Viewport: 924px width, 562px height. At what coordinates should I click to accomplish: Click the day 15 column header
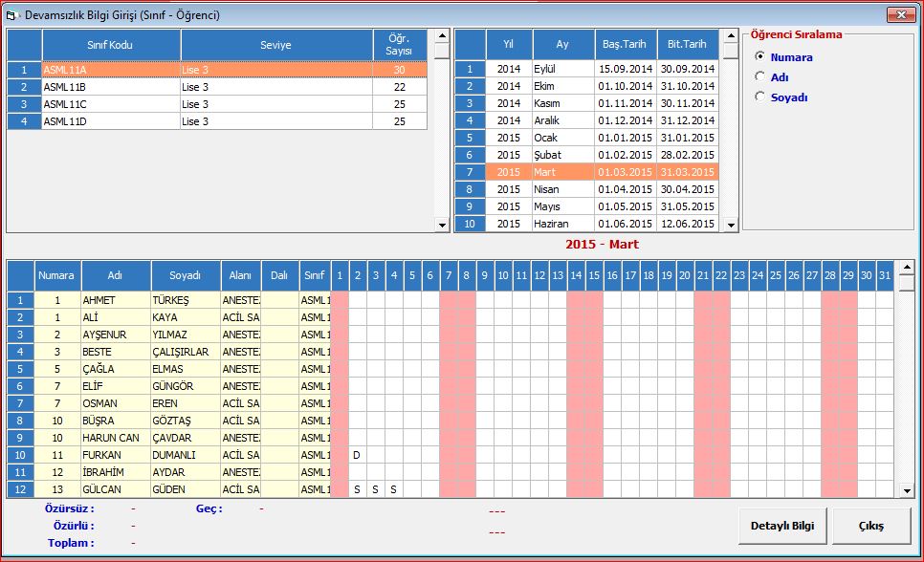click(594, 275)
